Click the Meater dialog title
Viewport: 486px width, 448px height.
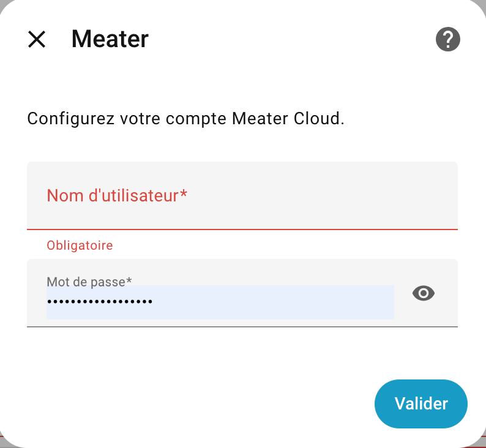point(110,40)
